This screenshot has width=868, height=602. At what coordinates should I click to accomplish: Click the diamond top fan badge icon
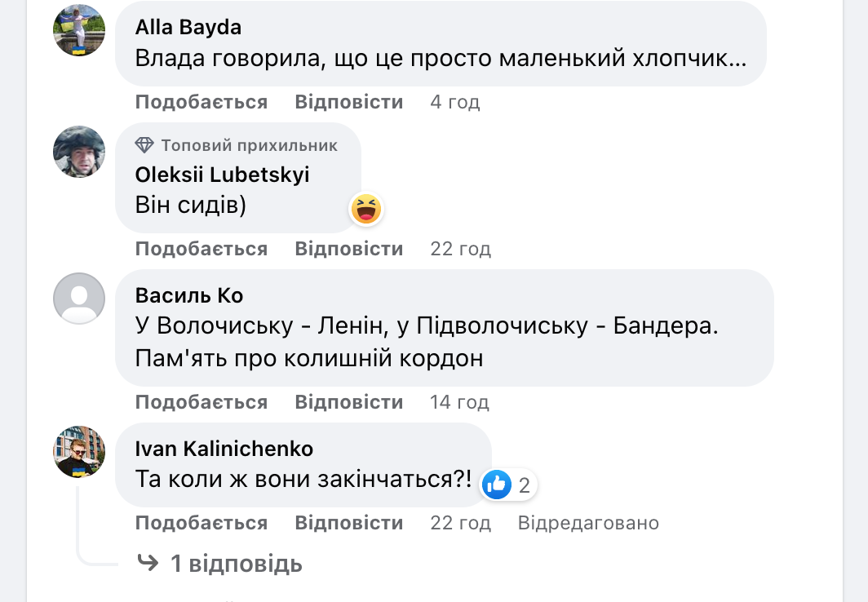click(x=144, y=145)
